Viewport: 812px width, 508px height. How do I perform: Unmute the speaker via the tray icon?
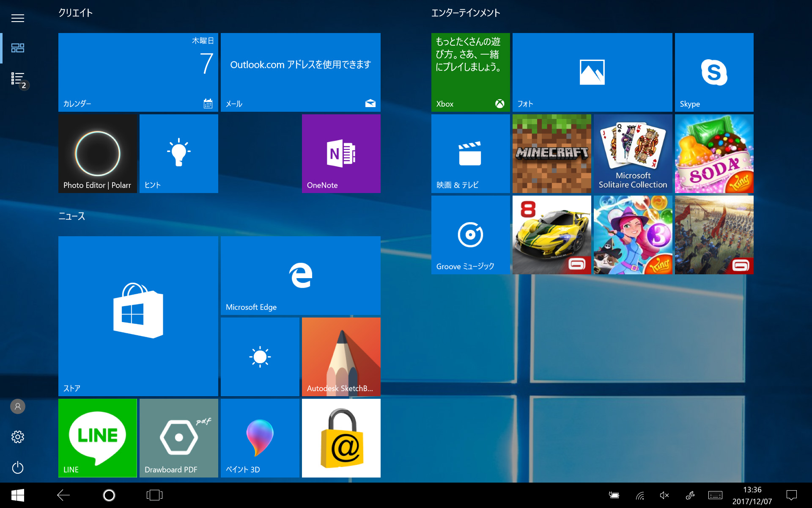click(x=664, y=495)
